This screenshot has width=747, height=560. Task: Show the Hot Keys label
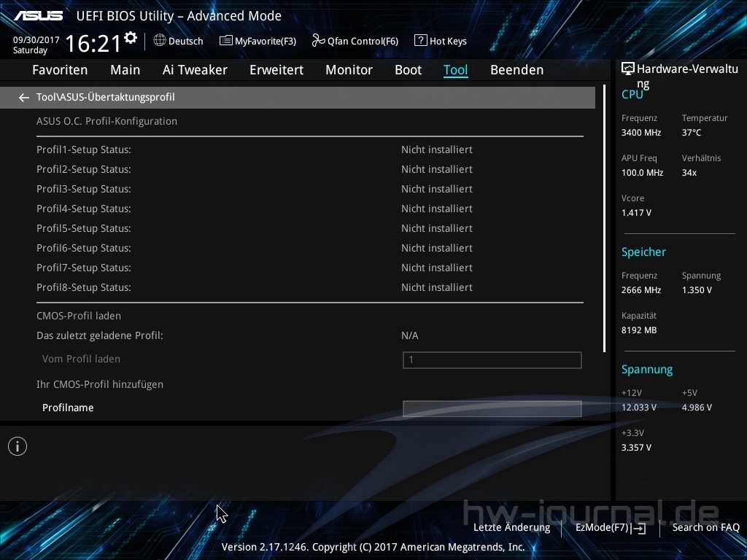(x=448, y=41)
